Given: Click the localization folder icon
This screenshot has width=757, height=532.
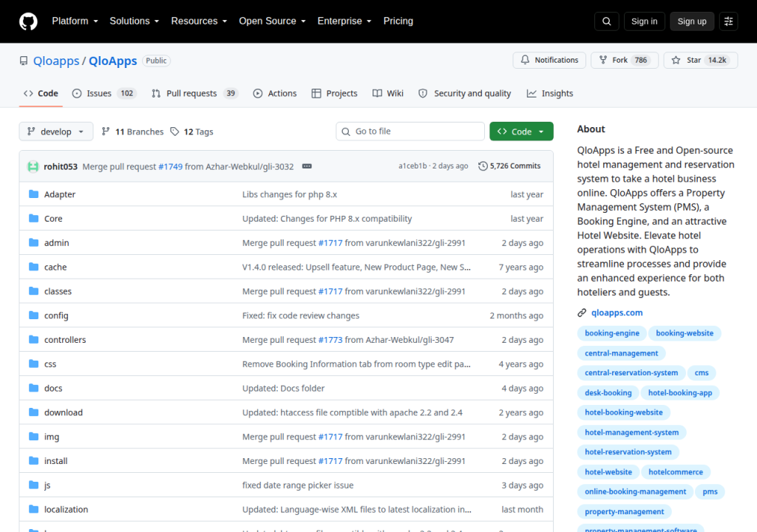Looking at the screenshot, I should [34, 509].
